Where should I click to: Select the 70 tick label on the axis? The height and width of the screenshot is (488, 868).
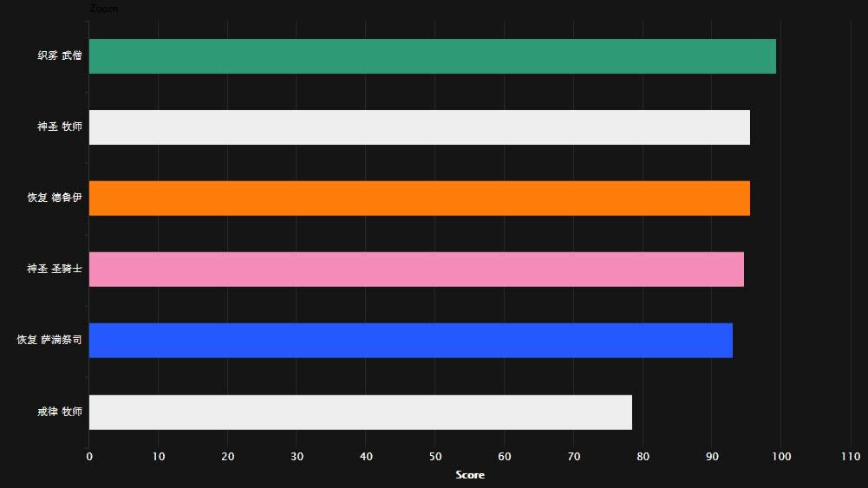point(573,457)
